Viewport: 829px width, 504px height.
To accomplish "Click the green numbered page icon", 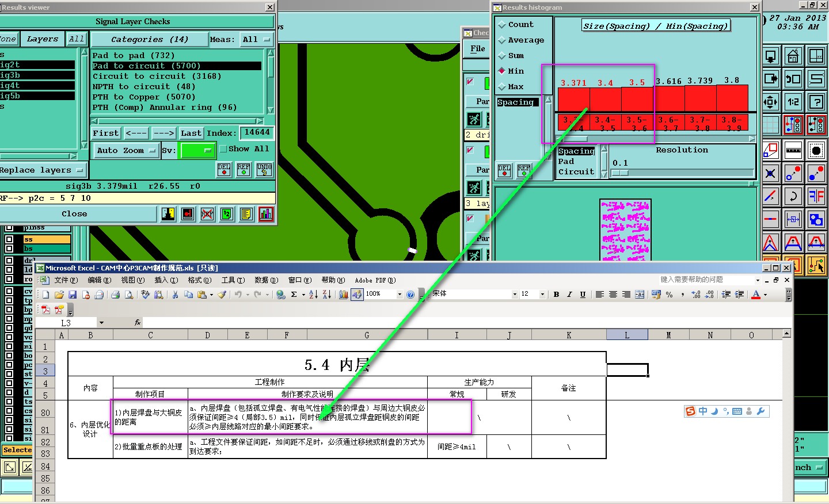I will [227, 214].
